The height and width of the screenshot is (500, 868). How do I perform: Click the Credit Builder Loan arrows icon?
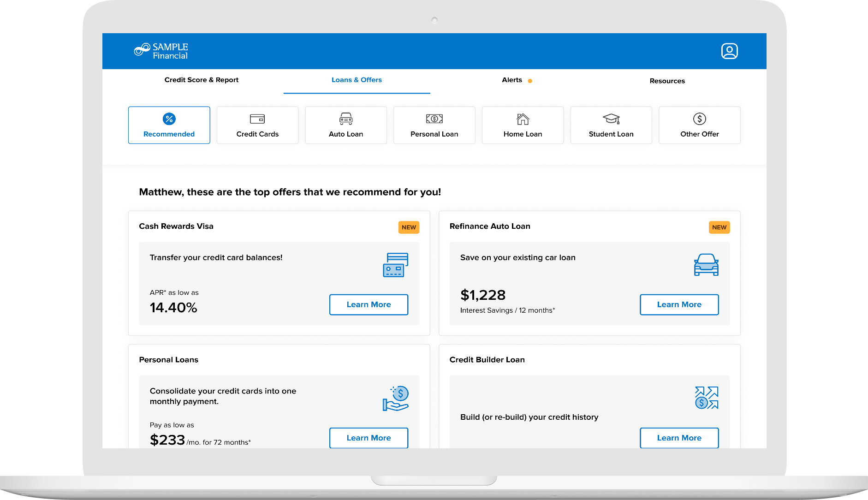pyautogui.click(x=706, y=398)
